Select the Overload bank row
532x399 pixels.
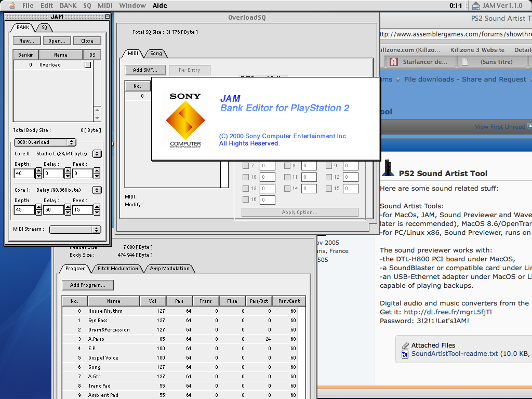tap(54, 65)
